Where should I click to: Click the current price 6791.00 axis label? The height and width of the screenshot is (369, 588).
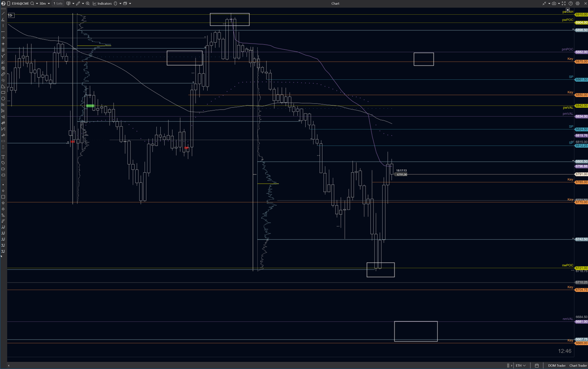click(x=581, y=174)
